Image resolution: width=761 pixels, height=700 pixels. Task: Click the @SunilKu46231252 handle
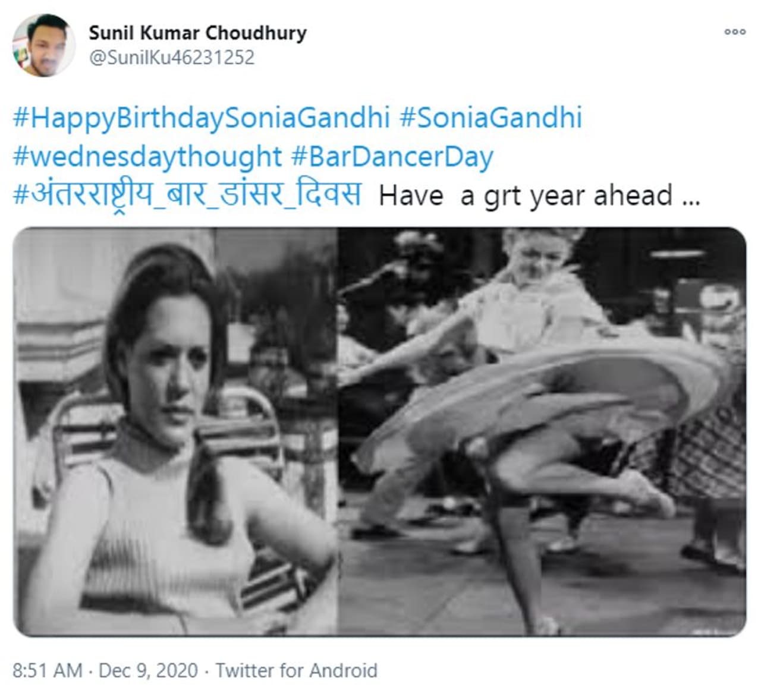coord(171,58)
